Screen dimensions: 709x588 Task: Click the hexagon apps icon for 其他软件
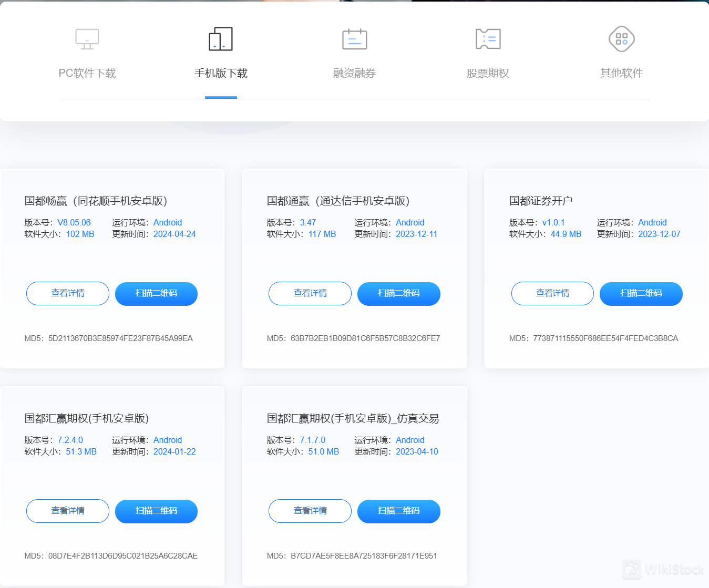622,39
